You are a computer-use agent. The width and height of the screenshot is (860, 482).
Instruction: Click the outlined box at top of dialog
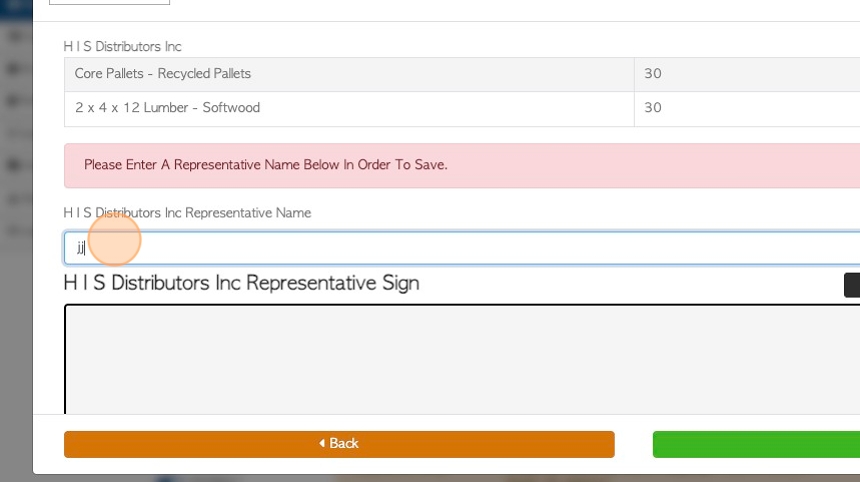pyautogui.click(x=110, y=2)
